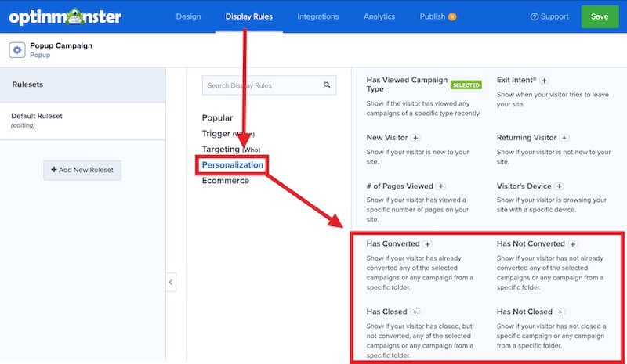Select the Ecommerce category
This screenshot has width=627, height=364.
[x=226, y=181]
